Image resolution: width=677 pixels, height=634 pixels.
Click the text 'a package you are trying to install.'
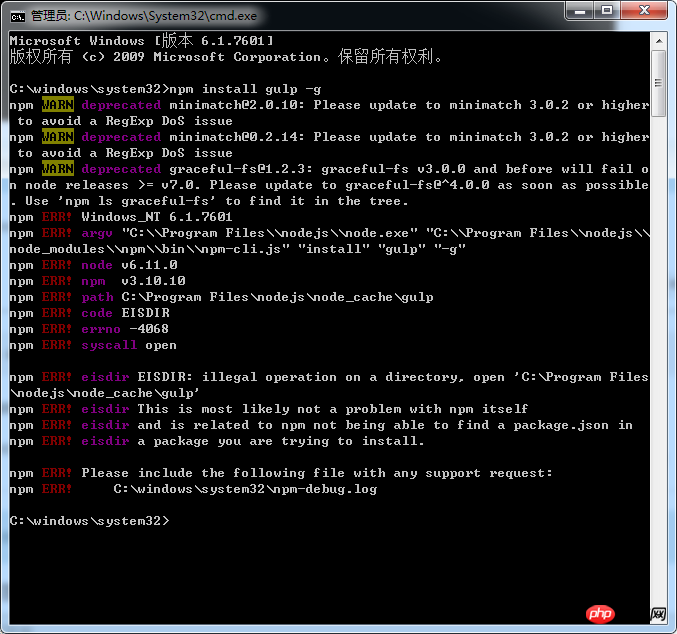pos(282,441)
